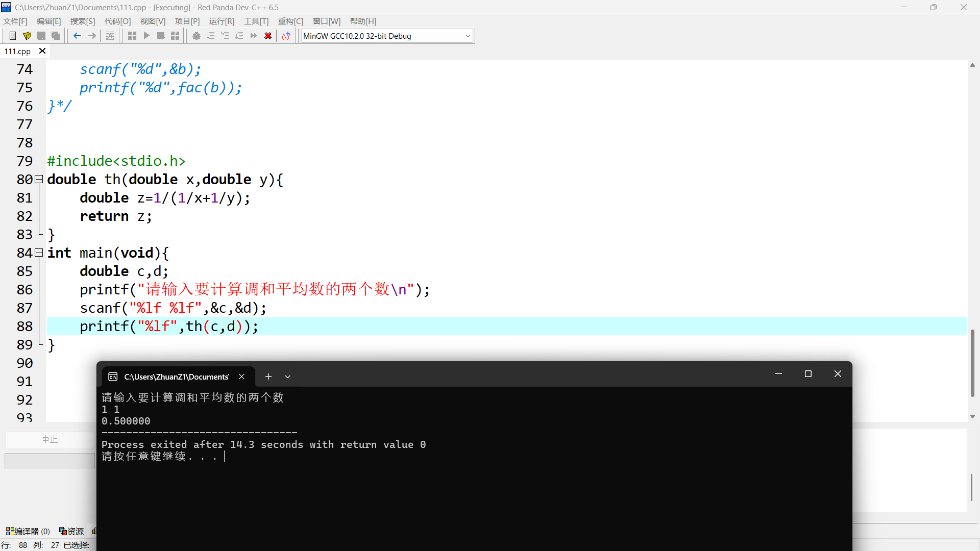Click the editor vertical scrollbar thumb

pos(972,363)
